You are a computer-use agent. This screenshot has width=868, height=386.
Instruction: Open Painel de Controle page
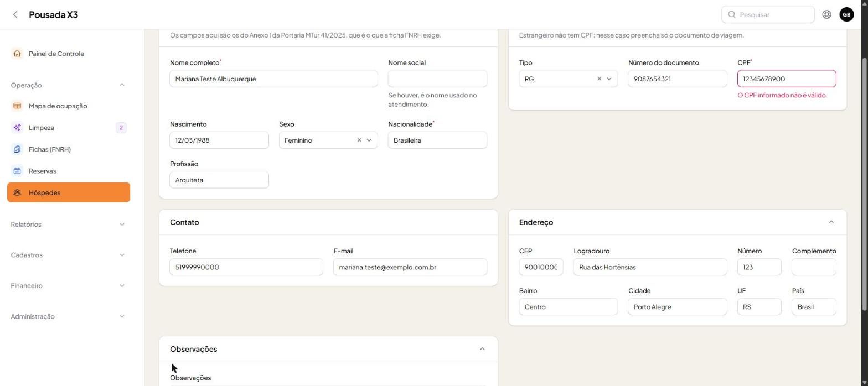pos(69,54)
